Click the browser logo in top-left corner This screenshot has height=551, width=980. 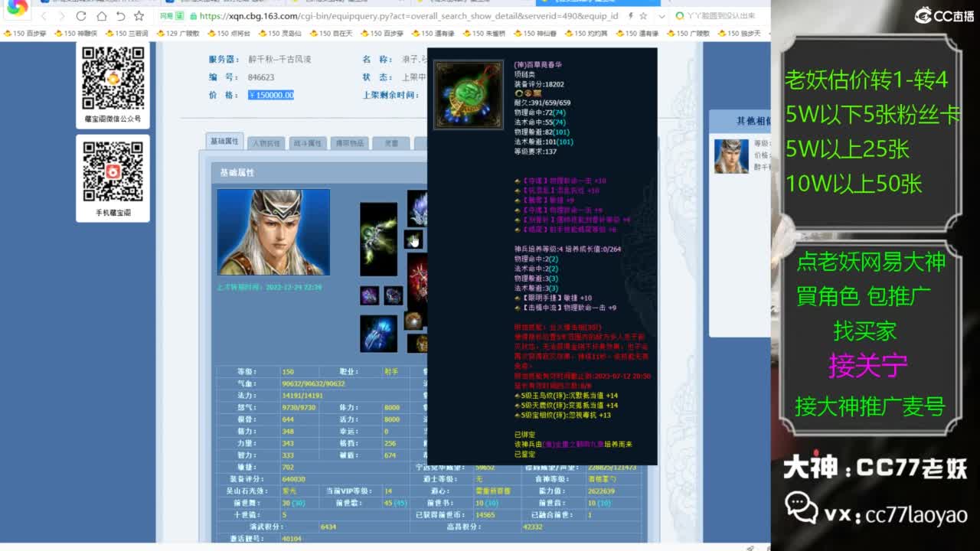click(17, 8)
